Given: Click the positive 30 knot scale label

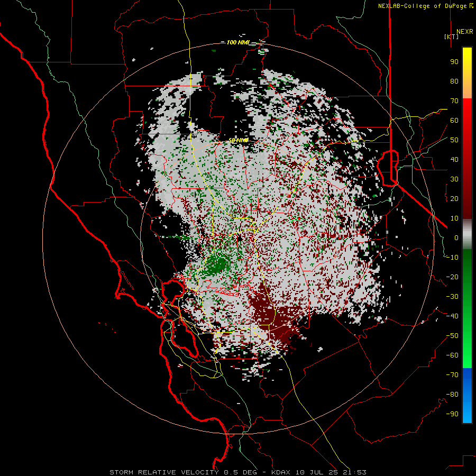Looking at the screenshot, I should click(x=454, y=179).
